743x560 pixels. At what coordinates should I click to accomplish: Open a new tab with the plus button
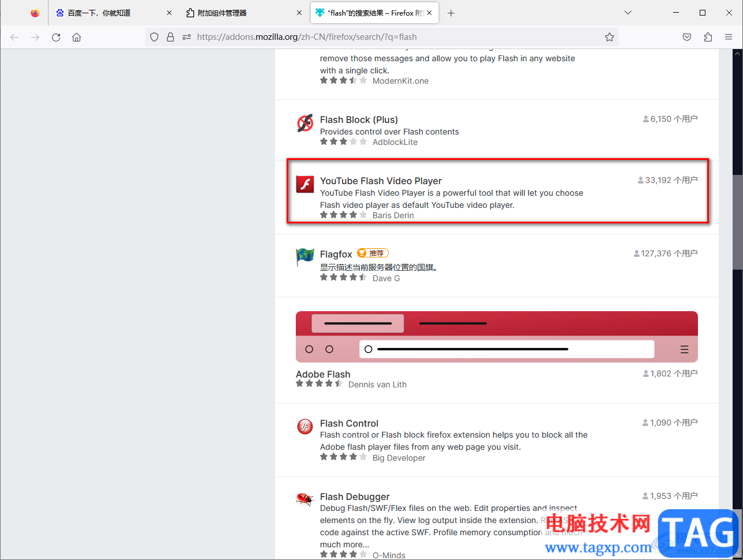(451, 13)
